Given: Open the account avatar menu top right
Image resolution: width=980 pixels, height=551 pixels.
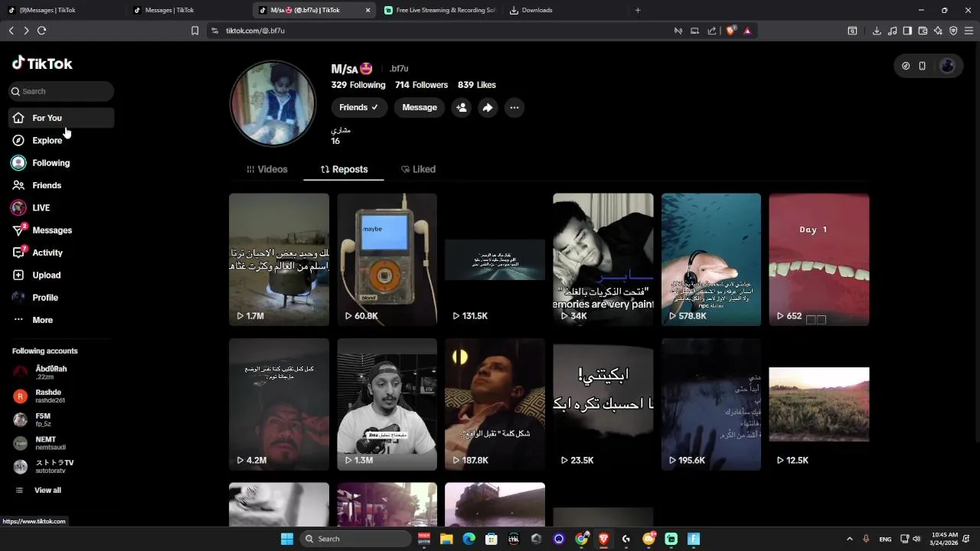Looking at the screenshot, I should click(x=947, y=66).
